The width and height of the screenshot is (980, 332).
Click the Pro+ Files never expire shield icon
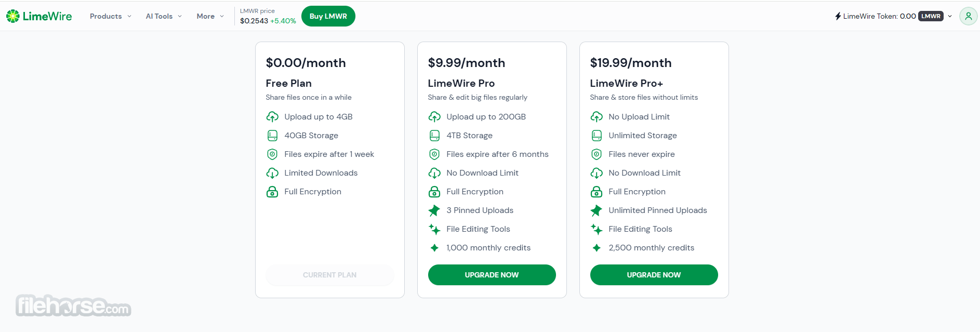coord(597,154)
